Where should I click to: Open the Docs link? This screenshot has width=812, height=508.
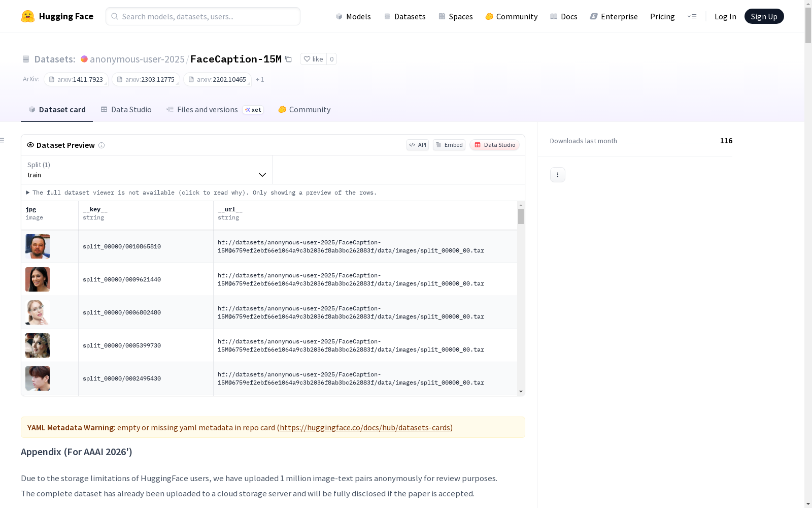(x=564, y=16)
